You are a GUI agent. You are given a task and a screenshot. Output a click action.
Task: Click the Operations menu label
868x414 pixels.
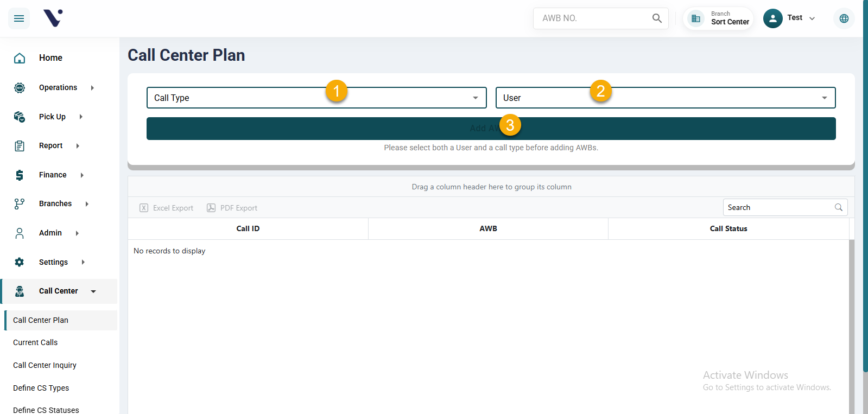(x=58, y=87)
